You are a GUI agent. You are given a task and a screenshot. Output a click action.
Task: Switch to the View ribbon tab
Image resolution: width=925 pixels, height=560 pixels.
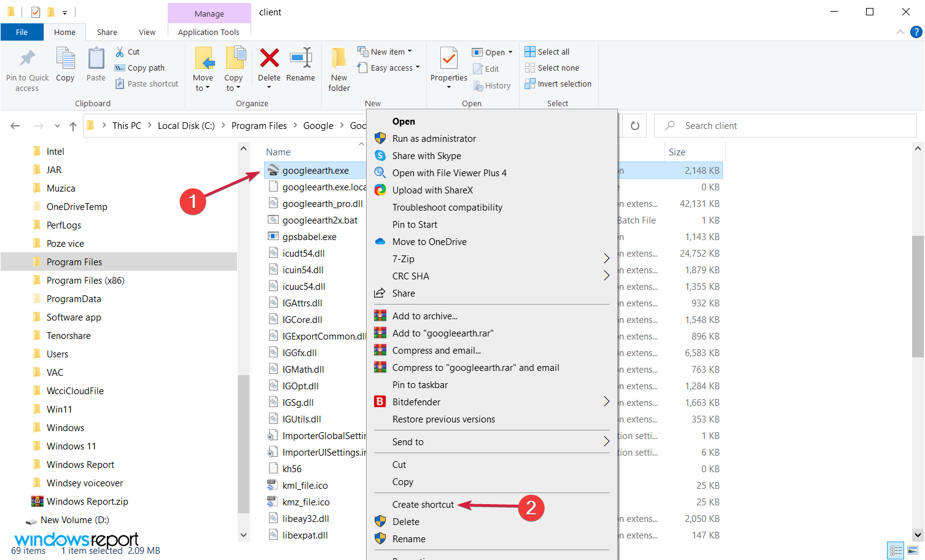point(147,32)
